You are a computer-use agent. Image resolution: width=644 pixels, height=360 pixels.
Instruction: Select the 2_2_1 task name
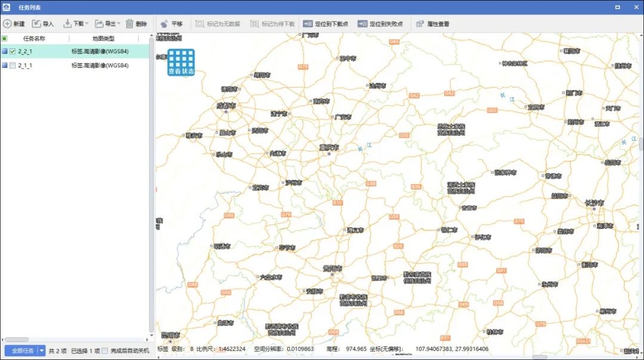(25, 51)
